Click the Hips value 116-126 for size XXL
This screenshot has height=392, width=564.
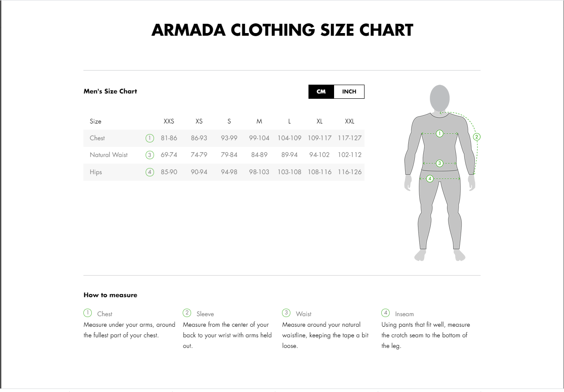(350, 172)
